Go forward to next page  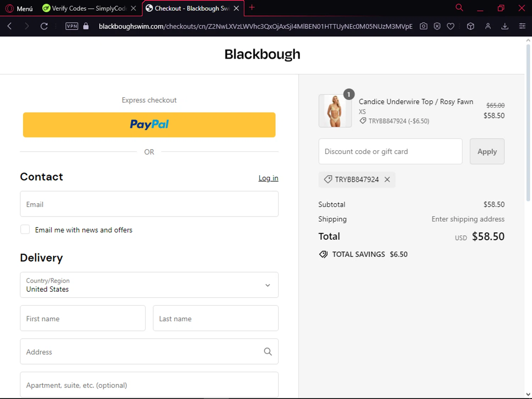click(27, 26)
